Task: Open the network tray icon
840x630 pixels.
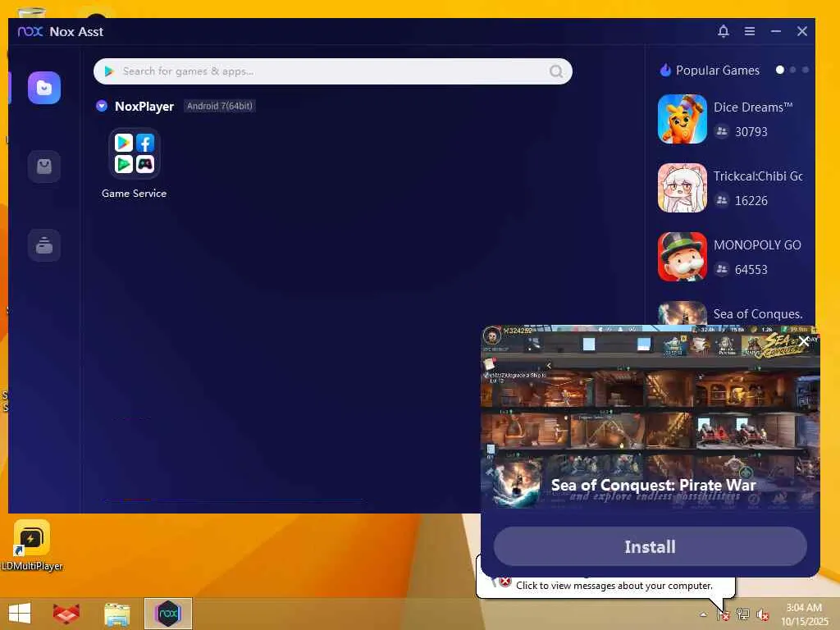Action: point(743,614)
